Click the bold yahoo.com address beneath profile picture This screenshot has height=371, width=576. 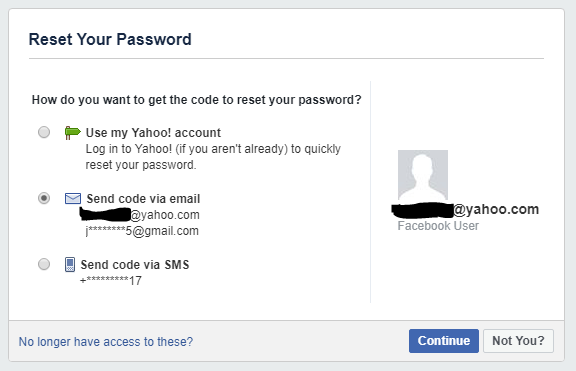point(465,209)
